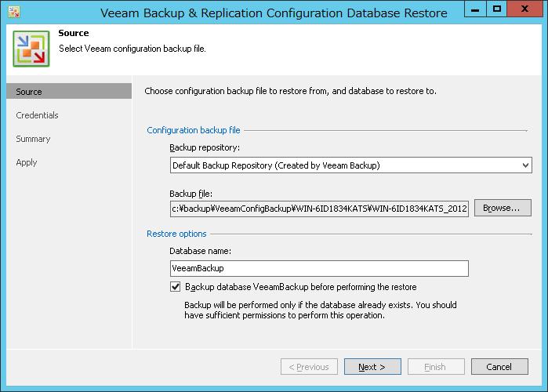Click the window title bar text

[x=274, y=13]
